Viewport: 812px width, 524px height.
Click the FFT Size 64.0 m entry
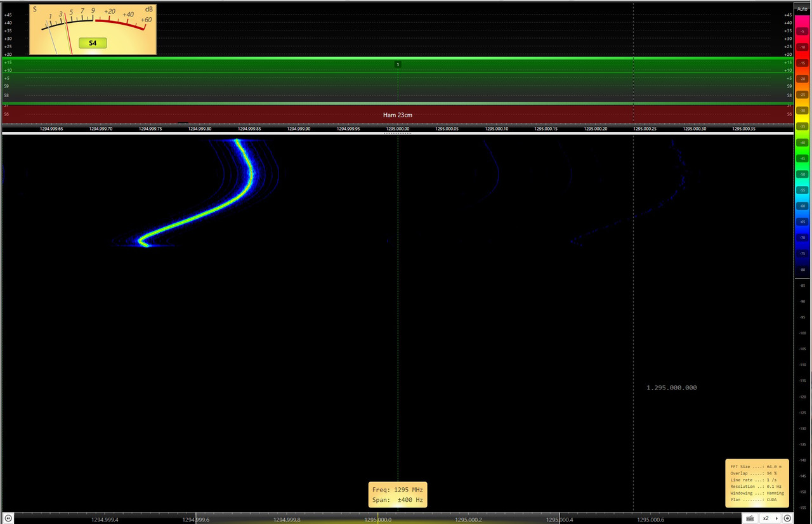pyautogui.click(x=757, y=466)
